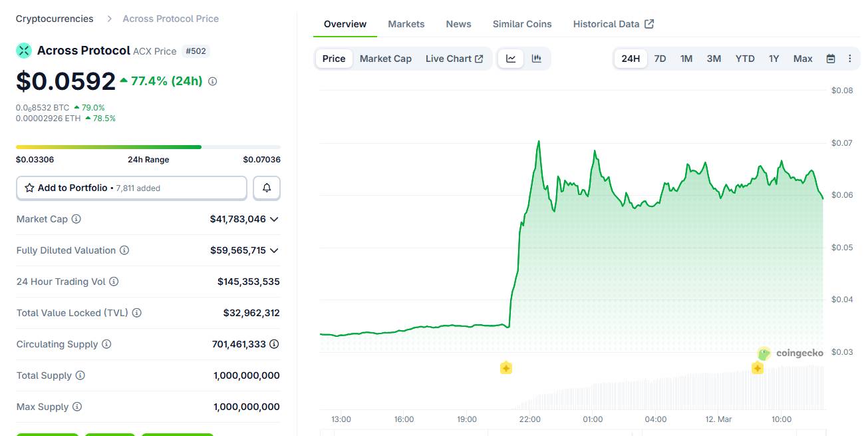Screen dimensions: 868x436
Task: Expand the Fully Diluted Valuation chevron
Action: 275,250
